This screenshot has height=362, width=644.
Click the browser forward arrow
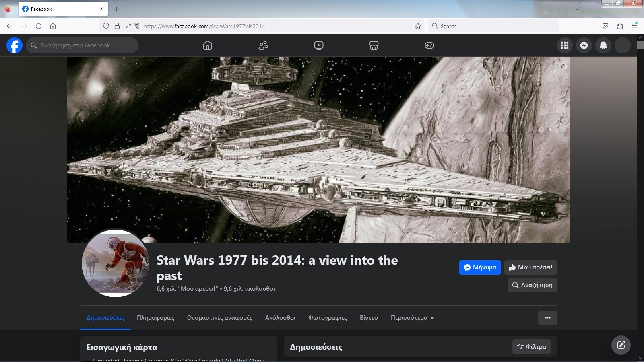24,26
